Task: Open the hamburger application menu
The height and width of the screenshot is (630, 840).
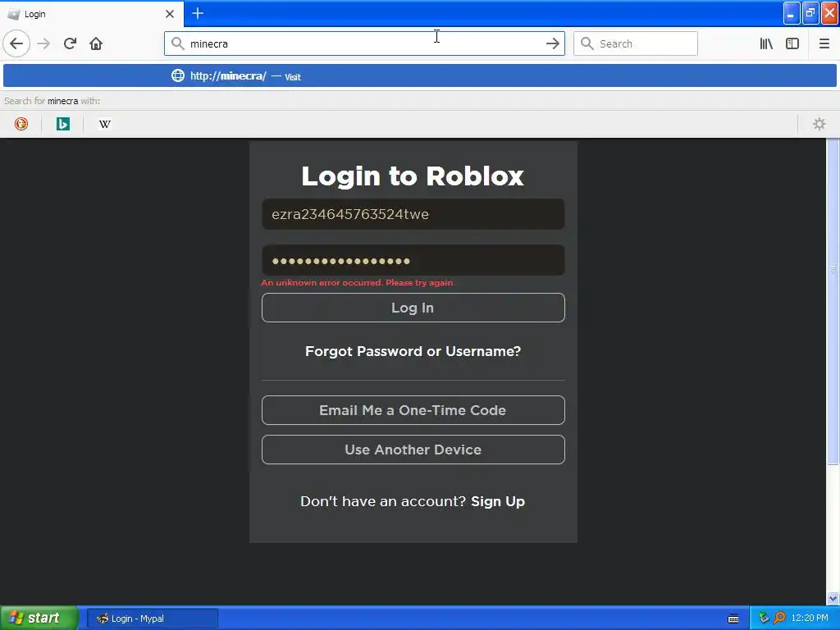Action: point(824,44)
